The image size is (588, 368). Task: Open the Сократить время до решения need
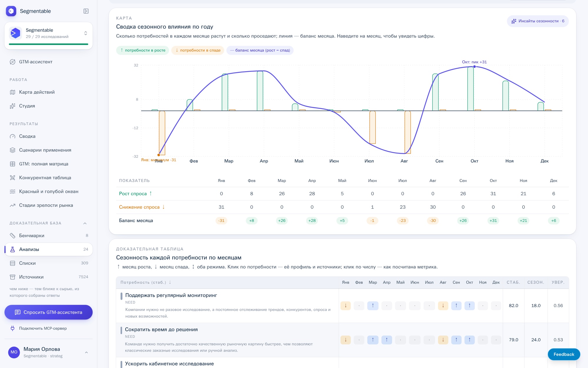[x=161, y=329]
